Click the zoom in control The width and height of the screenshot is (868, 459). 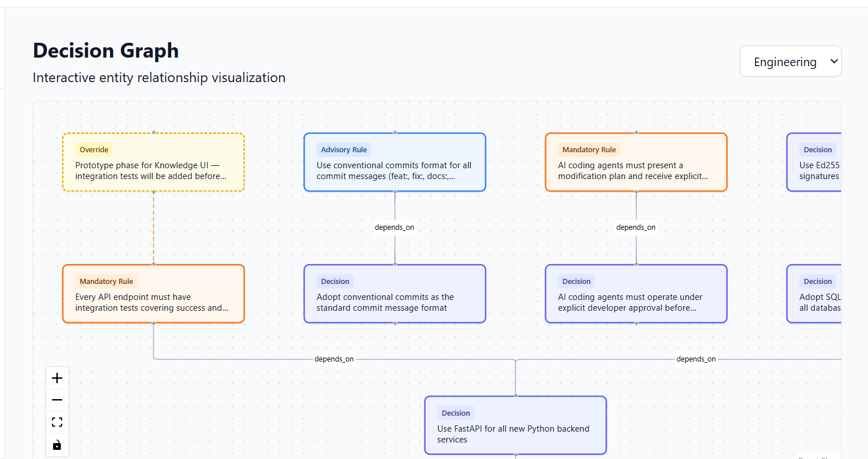[57, 377]
